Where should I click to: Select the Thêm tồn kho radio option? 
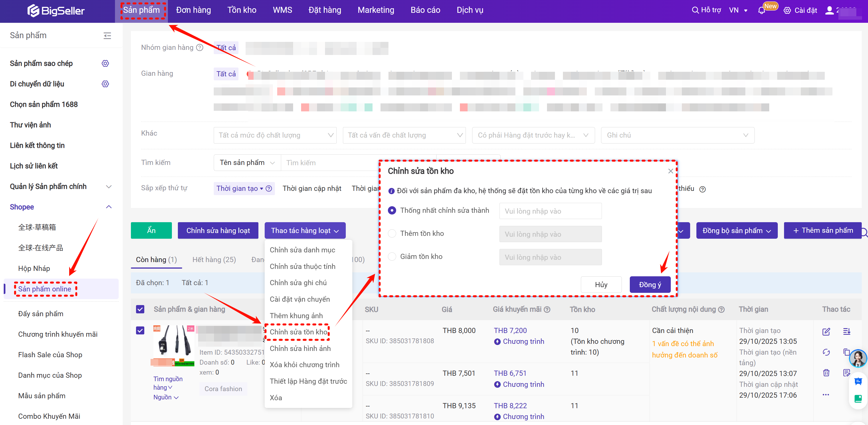392,233
